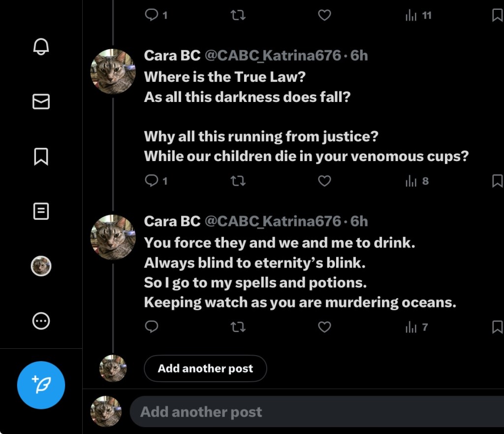Open Bookmarks icon in left sidebar
Viewport: 504px width, 434px height.
tap(41, 157)
